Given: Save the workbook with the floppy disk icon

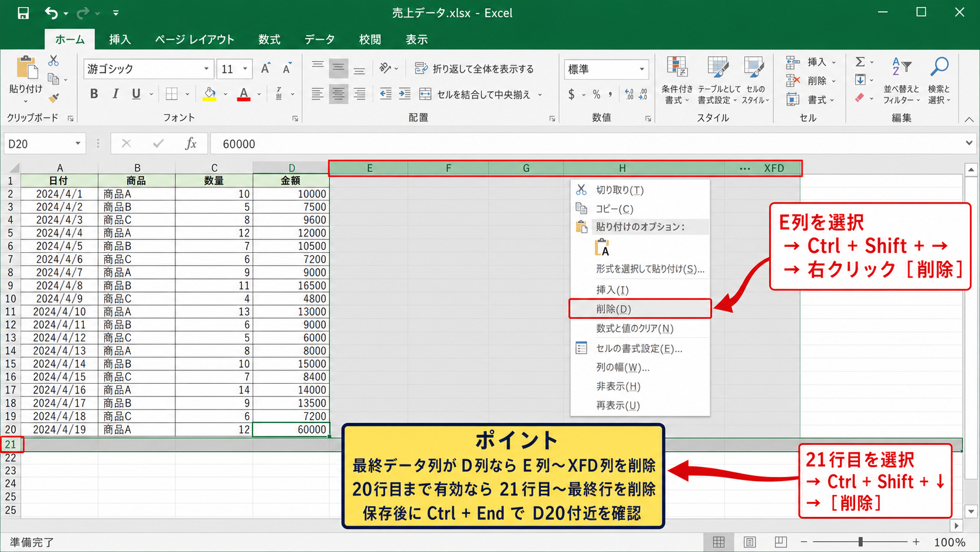Looking at the screenshot, I should click(23, 13).
